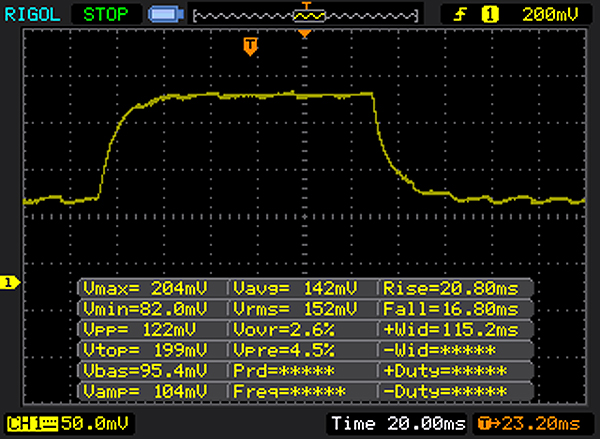Viewport: 600px width, 439px height.
Task: Click the orange triangle at grid top center
Action: click(x=305, y=34)
